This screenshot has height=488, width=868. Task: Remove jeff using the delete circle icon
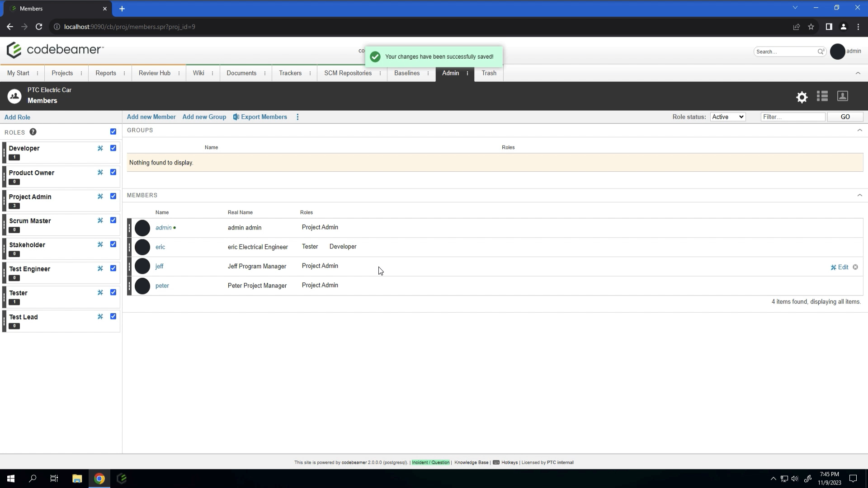point(855,267)
